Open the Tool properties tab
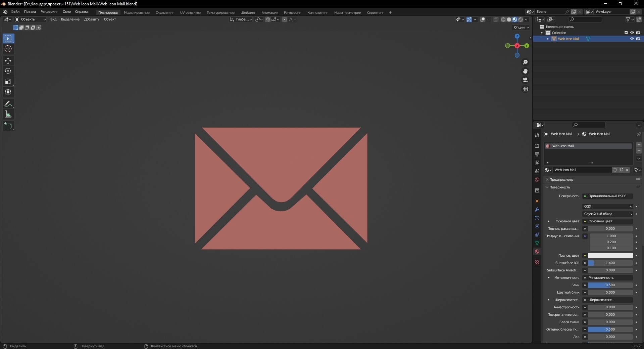Image resolution: width=644 pixels, height=349 pixels. pyautogui.click(x=537, y=135)
